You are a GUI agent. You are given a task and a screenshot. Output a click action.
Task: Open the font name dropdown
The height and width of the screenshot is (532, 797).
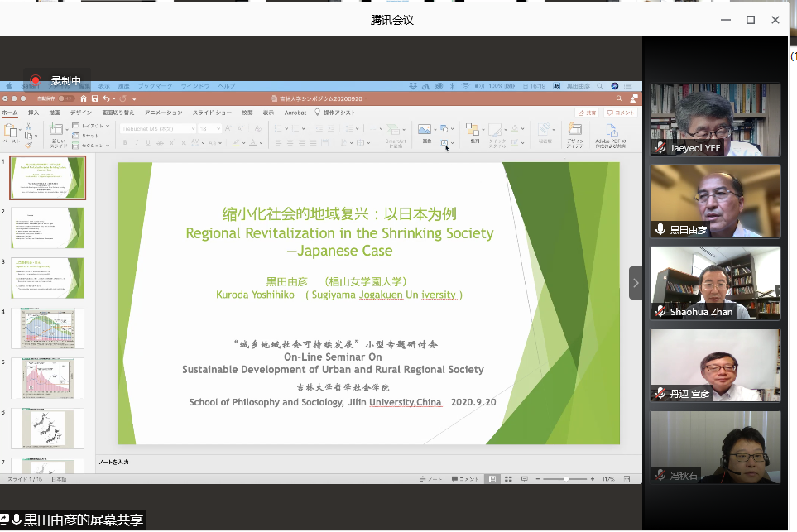point(158,128)
